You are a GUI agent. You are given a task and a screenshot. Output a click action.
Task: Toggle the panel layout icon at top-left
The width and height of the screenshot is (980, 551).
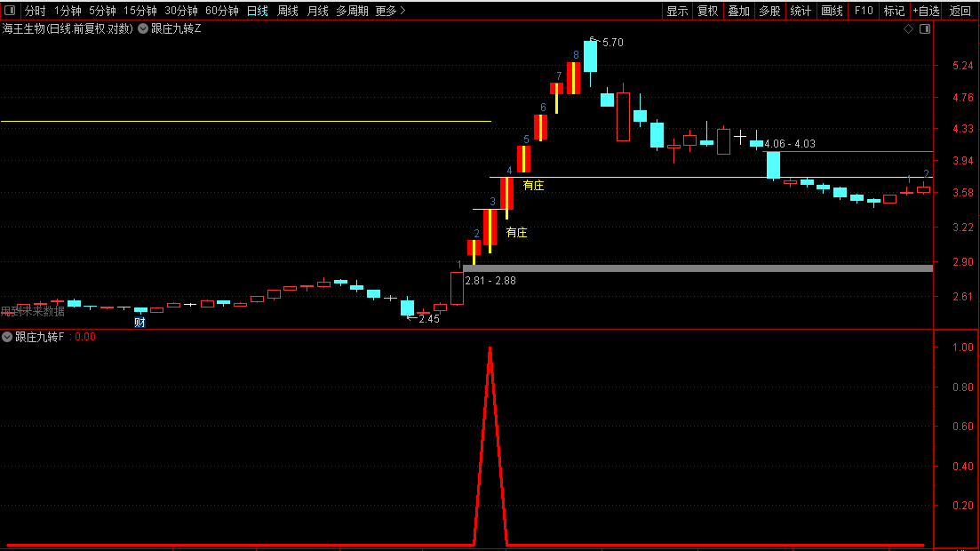(x=10, y=11)
